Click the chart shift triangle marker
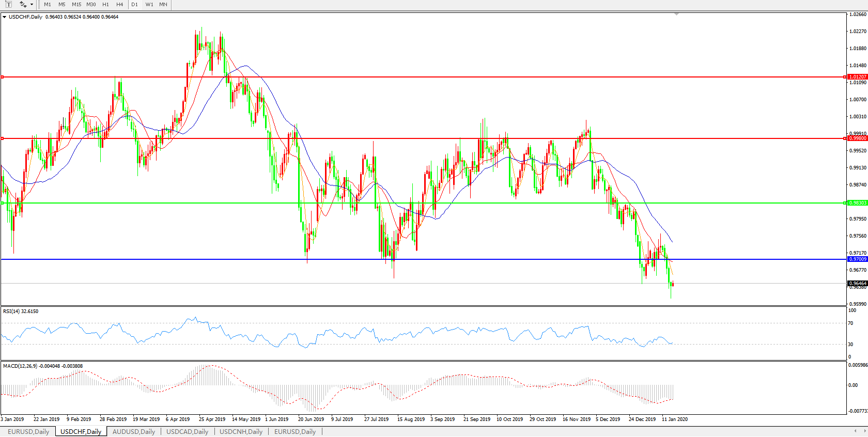 pos(676,14)
